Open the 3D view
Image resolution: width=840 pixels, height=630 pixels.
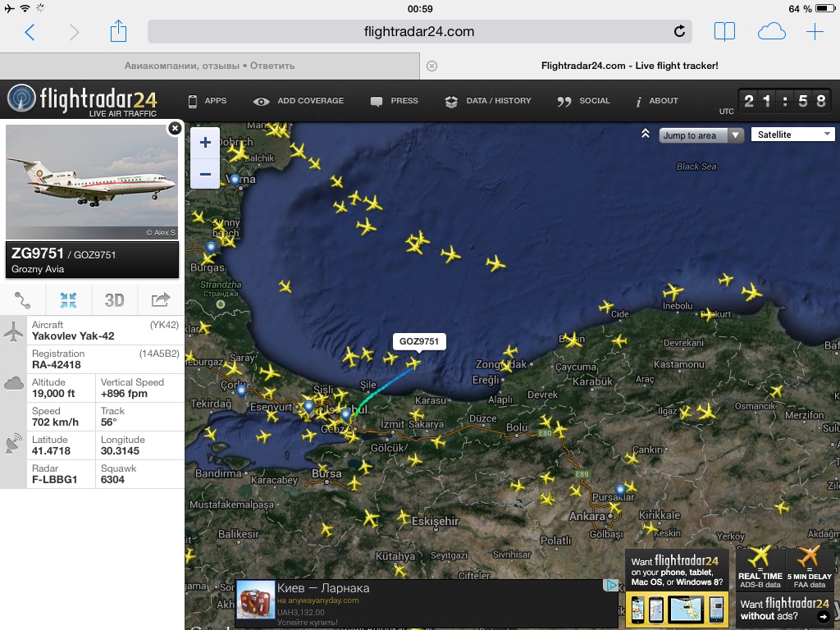click(x=115, y=300)
